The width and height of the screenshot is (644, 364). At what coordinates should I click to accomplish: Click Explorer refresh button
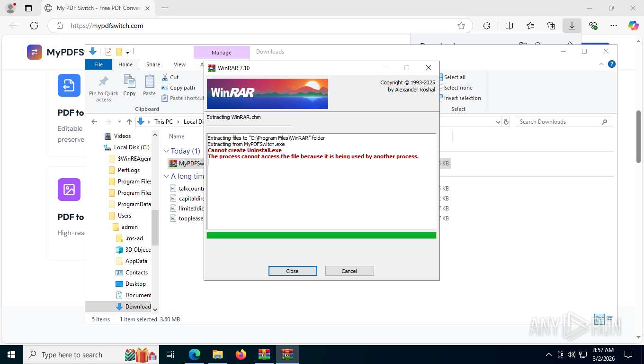point(506,122)
